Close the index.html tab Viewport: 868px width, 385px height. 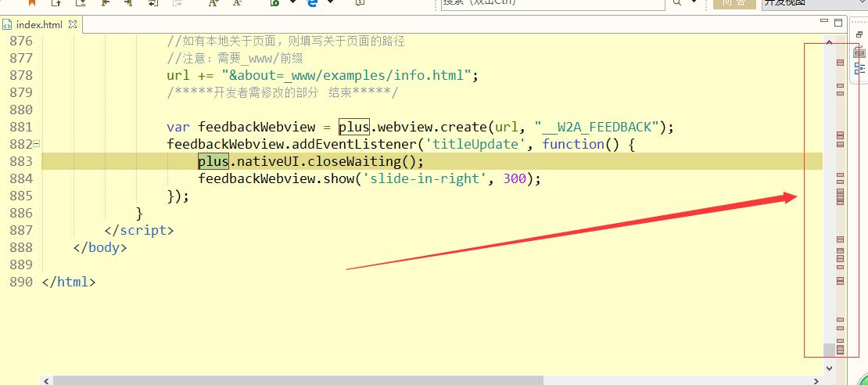pos(73,24)
